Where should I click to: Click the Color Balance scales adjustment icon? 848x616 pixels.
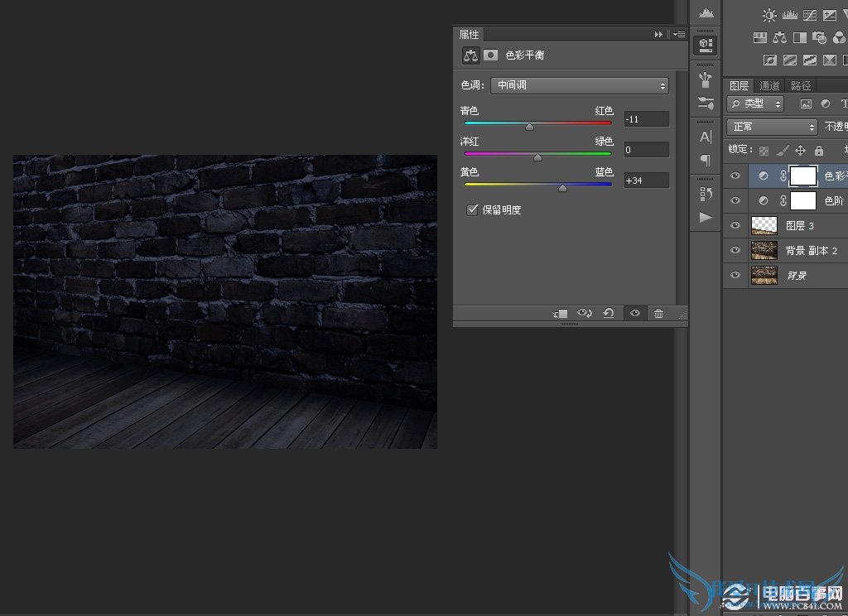tap(779, 37)
